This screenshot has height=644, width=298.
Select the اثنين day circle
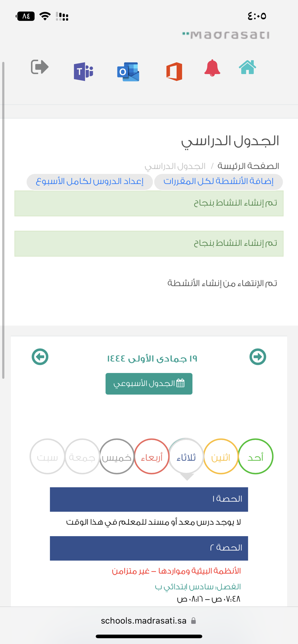coord(221,457)
